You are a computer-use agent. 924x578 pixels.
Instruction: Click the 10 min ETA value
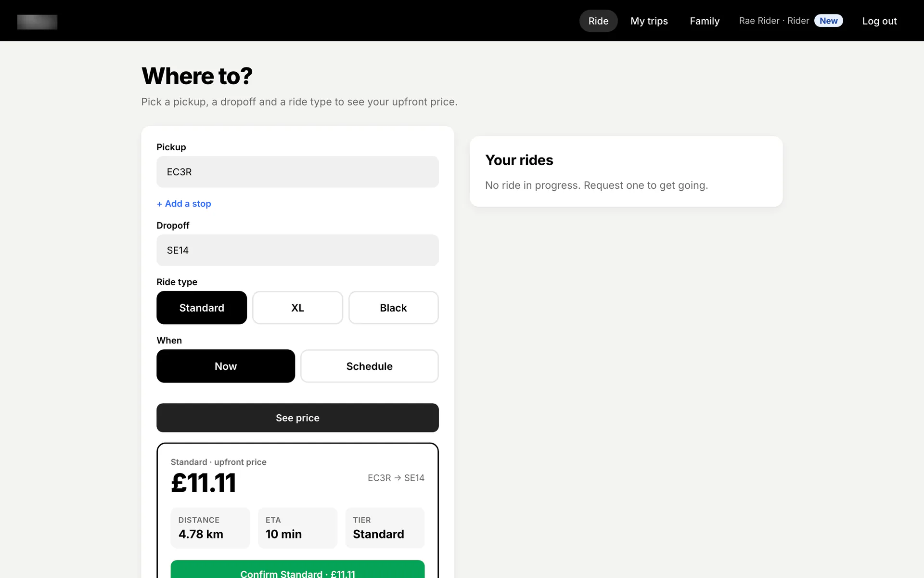pos(283,534)
